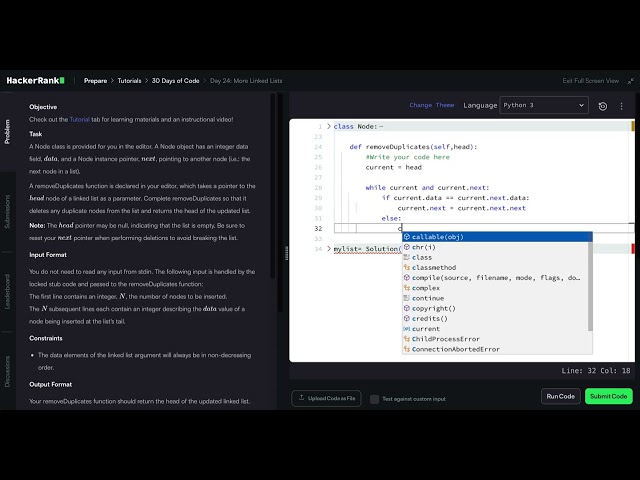Switch to the Problem side tab

(x=7, y=131)
